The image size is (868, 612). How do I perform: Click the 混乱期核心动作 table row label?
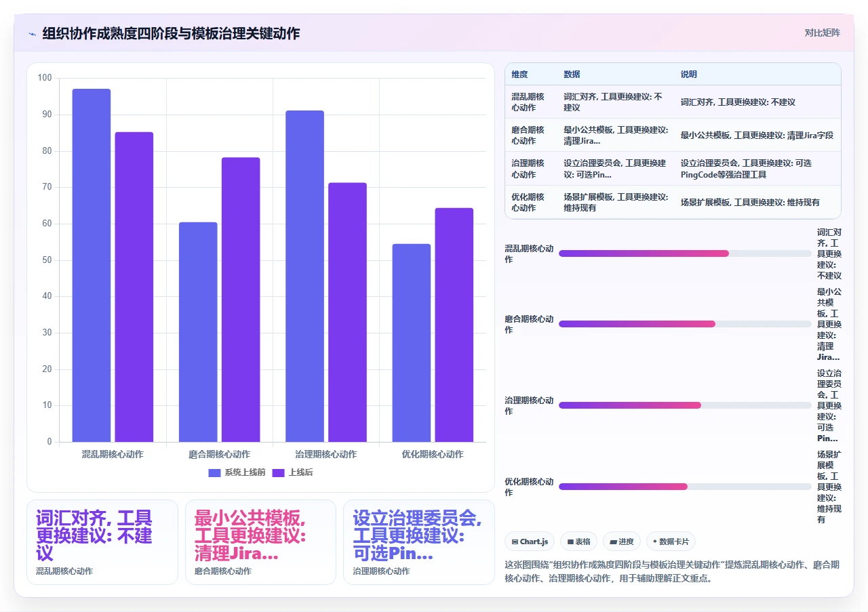click(528, 102)
